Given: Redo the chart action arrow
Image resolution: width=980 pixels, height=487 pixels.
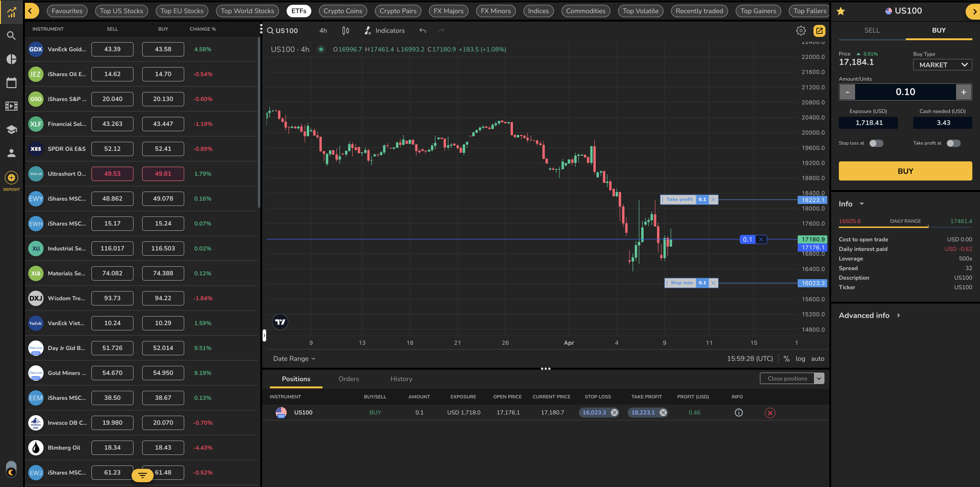Looking at the screenshot, I should pos(441,31).
